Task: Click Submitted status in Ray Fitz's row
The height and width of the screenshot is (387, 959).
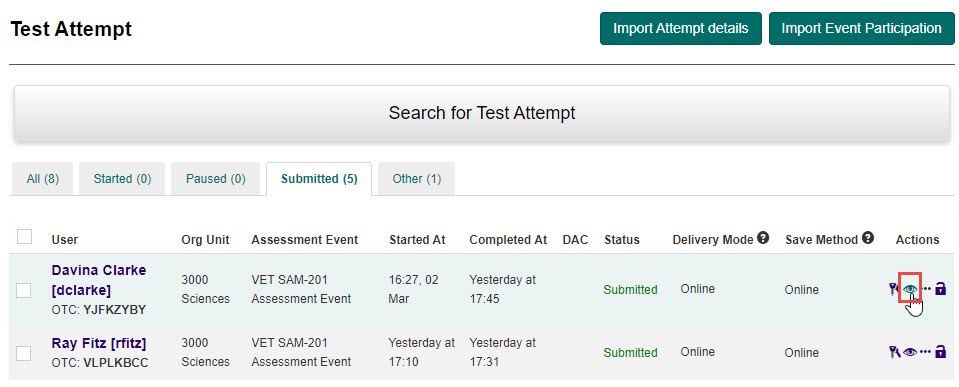Action: click(631, 353)
